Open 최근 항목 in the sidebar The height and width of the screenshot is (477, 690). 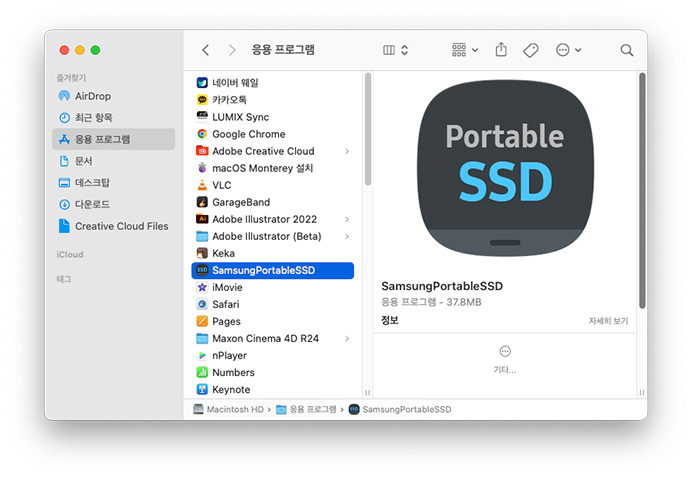(x=114, y=117)
